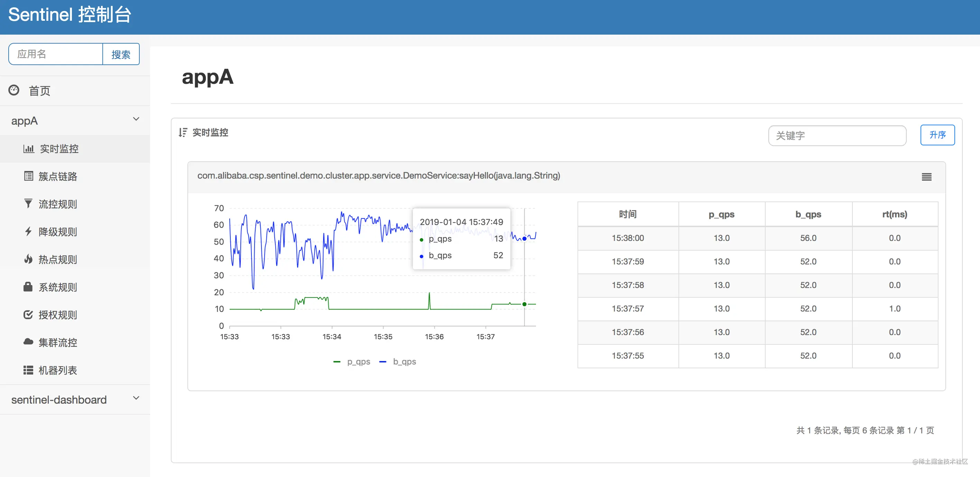Click the Sentinel 控制台 title link
The height and width of the screenshot is (477, 980).
70,15
